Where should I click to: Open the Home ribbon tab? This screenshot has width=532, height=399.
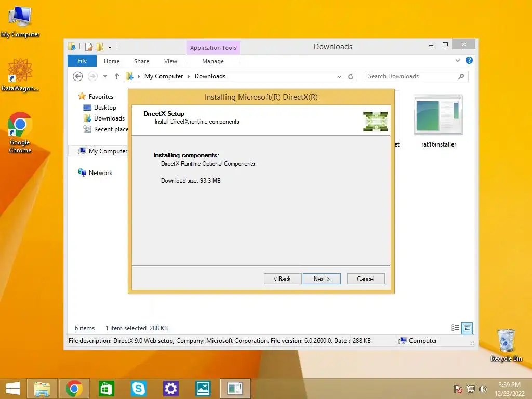[x=112, y=61]
